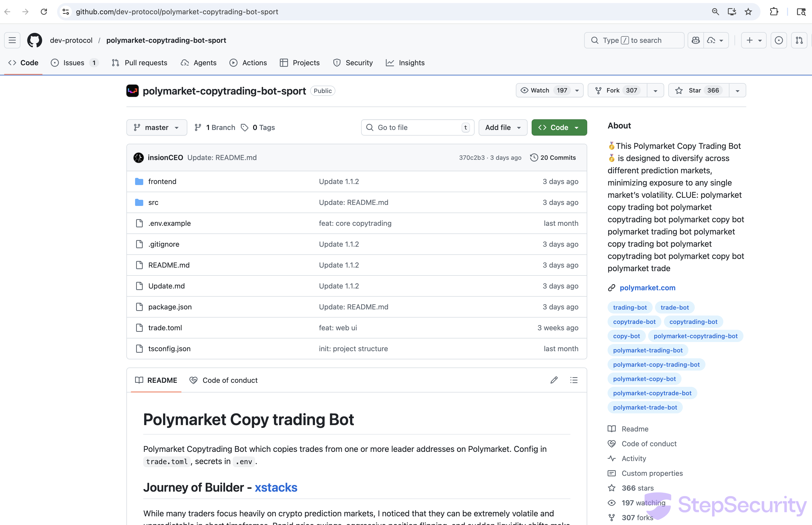
Task: Click the Copilot chat icon in header
Action: 696,40
